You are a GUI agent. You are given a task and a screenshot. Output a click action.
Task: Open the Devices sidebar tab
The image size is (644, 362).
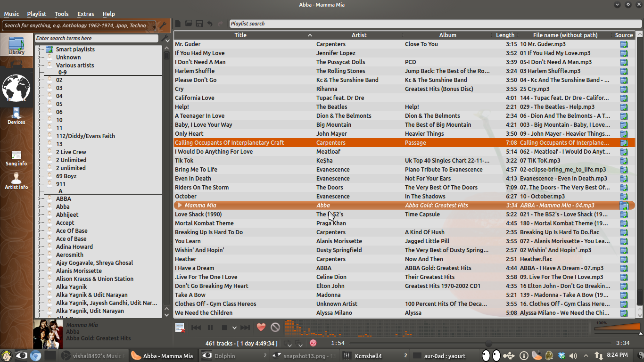point(17,116)
